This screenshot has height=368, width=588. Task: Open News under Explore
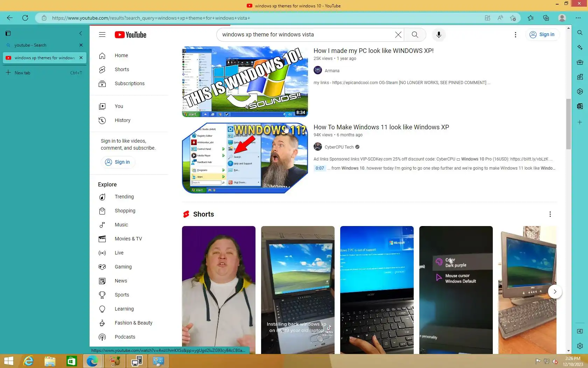point(129,281)
